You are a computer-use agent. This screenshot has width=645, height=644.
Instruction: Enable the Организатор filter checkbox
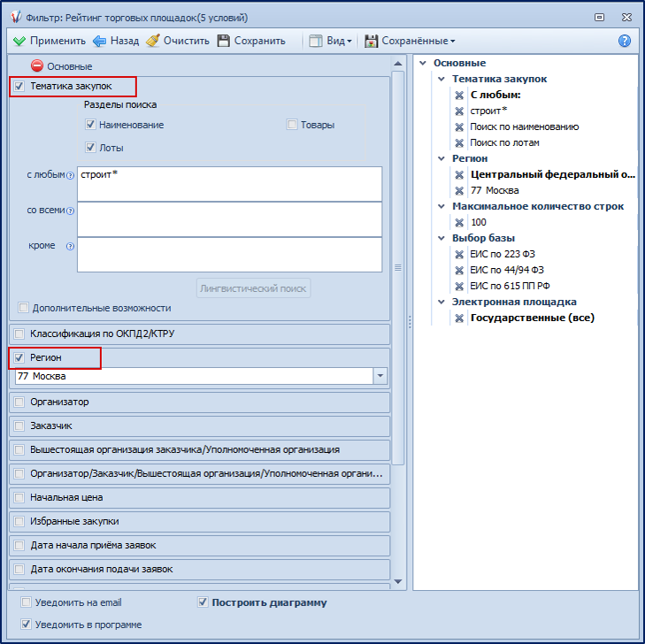tap(19, 402)
